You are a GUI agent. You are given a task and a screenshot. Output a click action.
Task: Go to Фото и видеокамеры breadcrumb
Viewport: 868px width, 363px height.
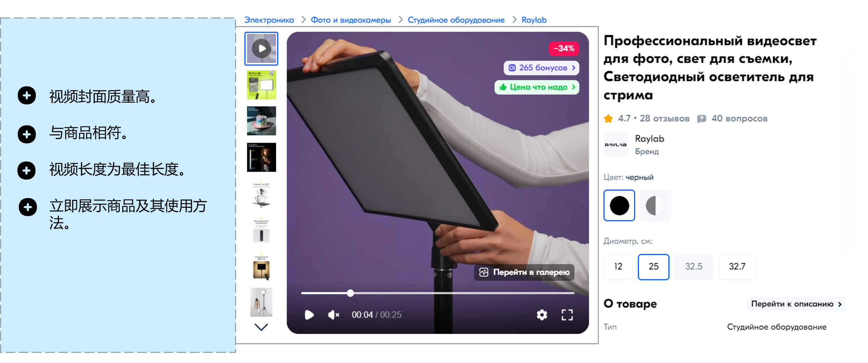(x=351, y=20)
